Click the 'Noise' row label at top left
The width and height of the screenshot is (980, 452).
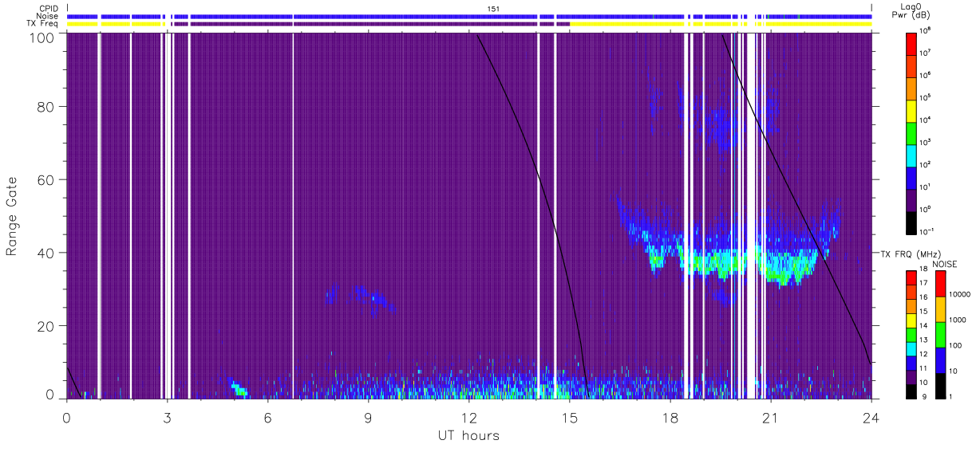tap(45, 16)
